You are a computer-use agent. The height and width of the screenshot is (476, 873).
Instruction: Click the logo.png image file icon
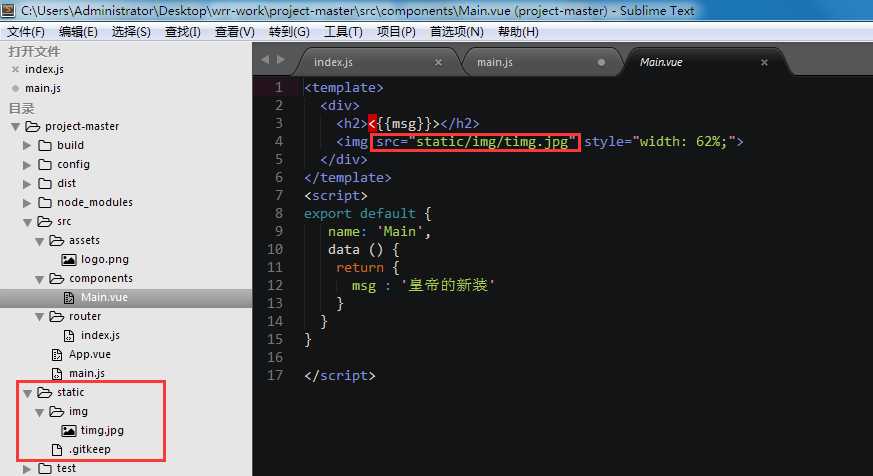coord(69,260)
